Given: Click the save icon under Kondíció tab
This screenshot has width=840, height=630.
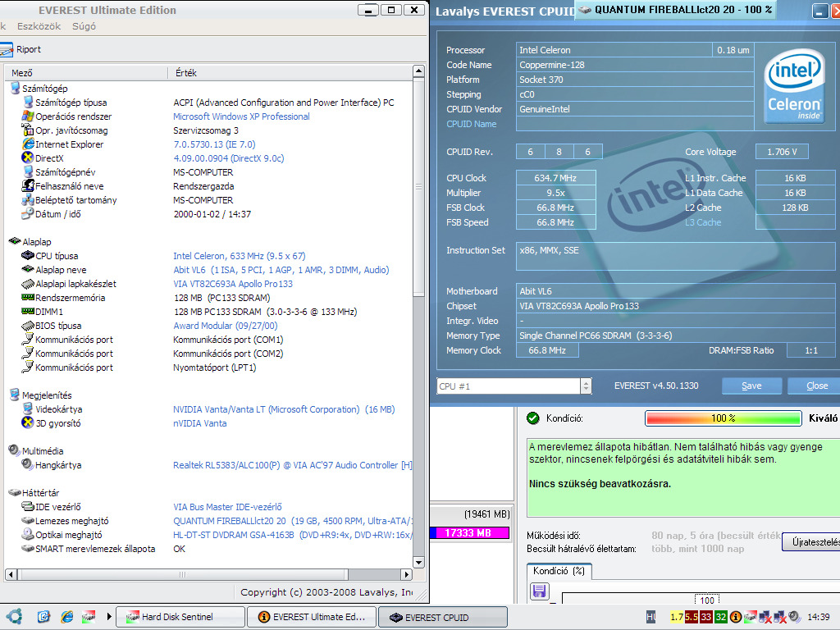Looking at the screenshot, I should [539, 591].
